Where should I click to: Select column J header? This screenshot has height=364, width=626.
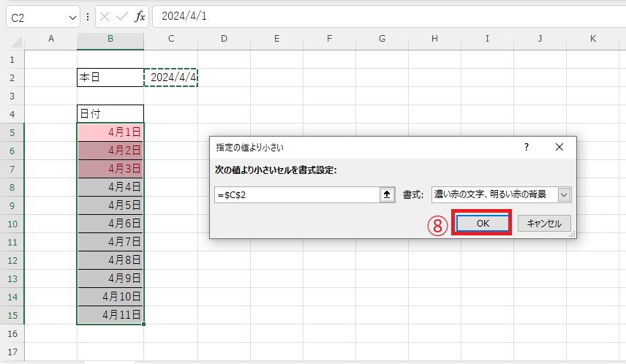tap(540, 39)
